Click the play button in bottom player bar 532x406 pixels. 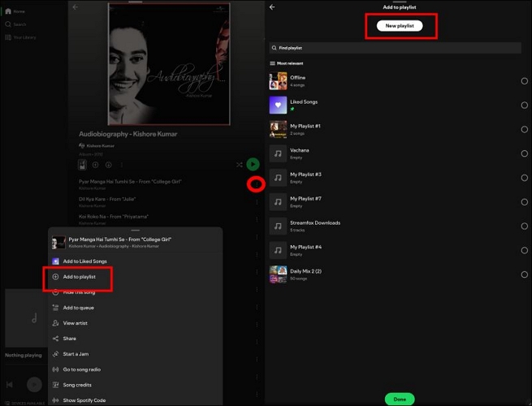pyautogui.click(x=34, y=384)
